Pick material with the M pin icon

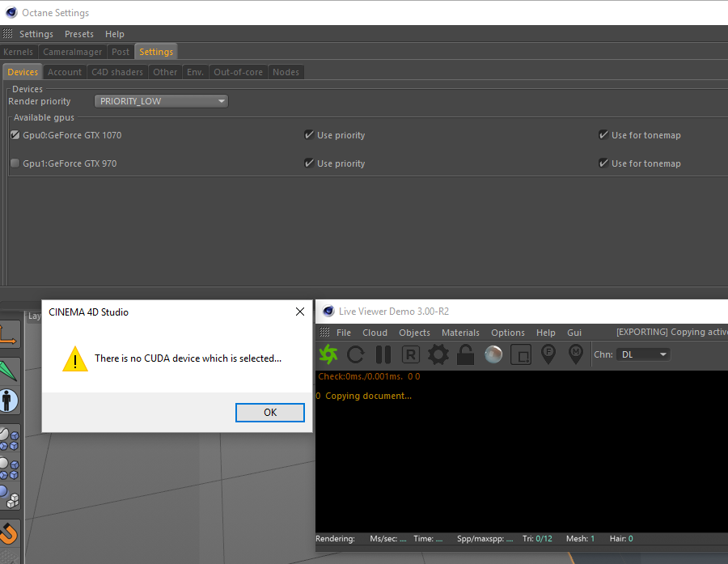576,354
